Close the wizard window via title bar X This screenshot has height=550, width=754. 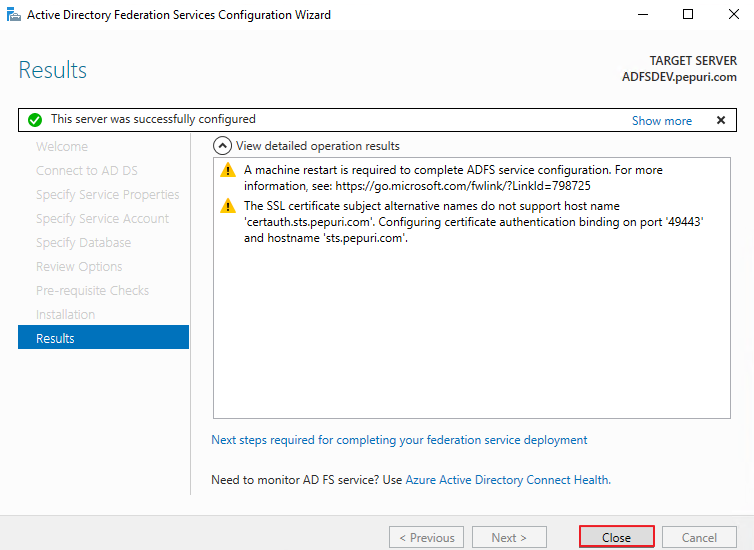(x=733, y=14)
